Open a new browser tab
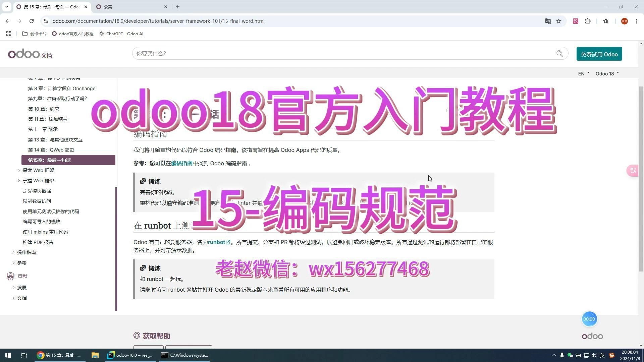Viewport: 644px width, 362px height. tap(178, 7)
